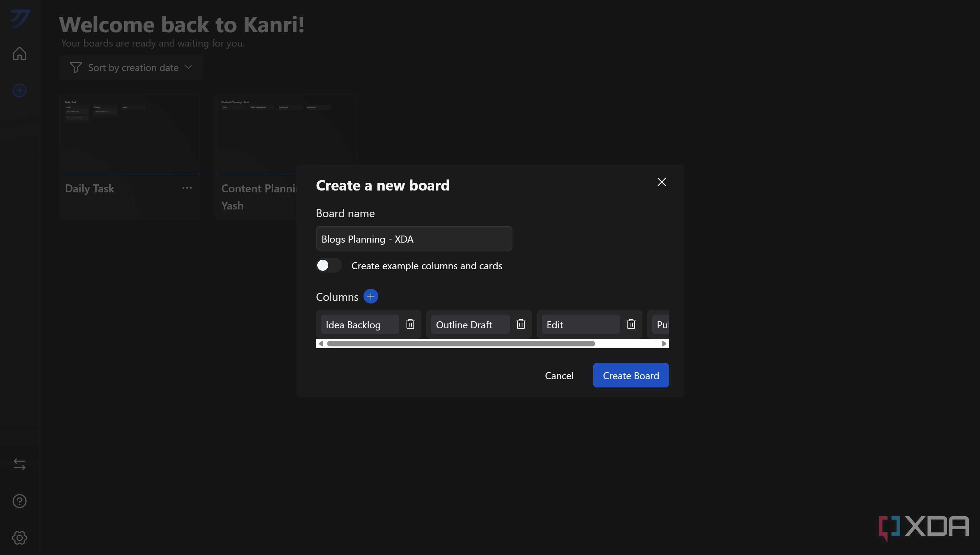Click the columns horizontal scrollbar thumb
980x555 pixels.
(x=461, y=343)
